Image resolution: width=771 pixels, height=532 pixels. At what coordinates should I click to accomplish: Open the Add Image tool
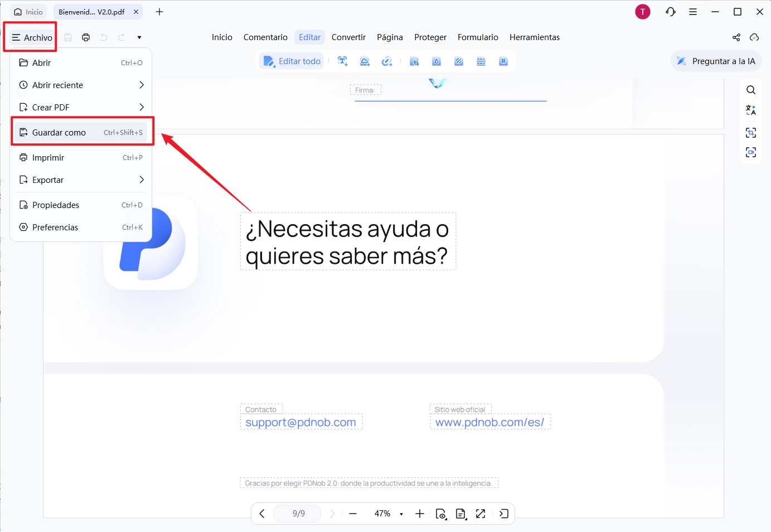[x=365, y=61]
